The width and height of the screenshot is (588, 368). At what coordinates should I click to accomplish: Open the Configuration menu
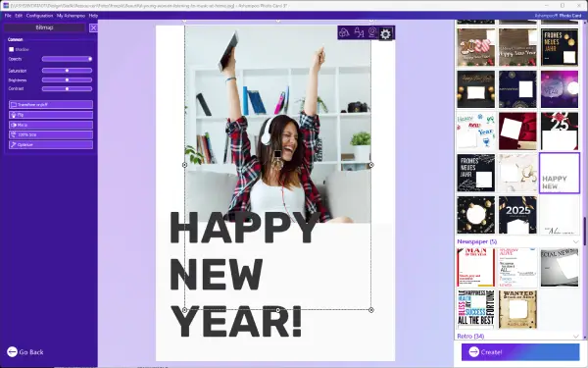pos(39,16)
